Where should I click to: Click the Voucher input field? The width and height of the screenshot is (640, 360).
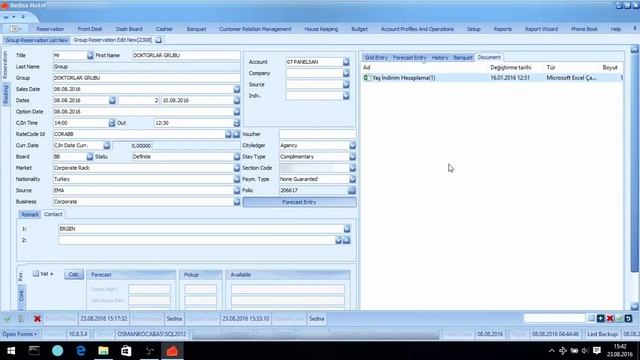[318, 134]
